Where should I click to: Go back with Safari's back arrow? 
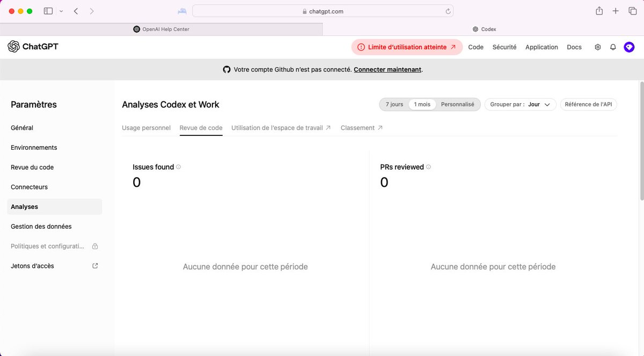coord(76,11)
